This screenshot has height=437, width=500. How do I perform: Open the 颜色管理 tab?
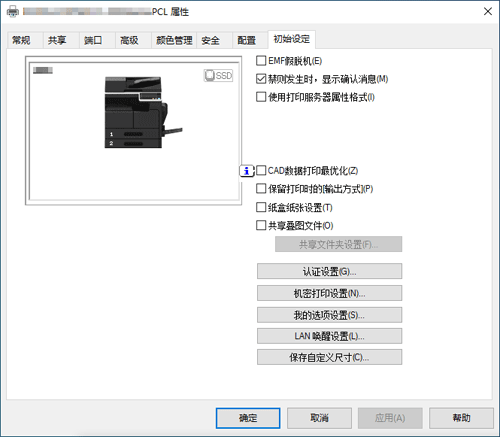[x=174, y=40]
